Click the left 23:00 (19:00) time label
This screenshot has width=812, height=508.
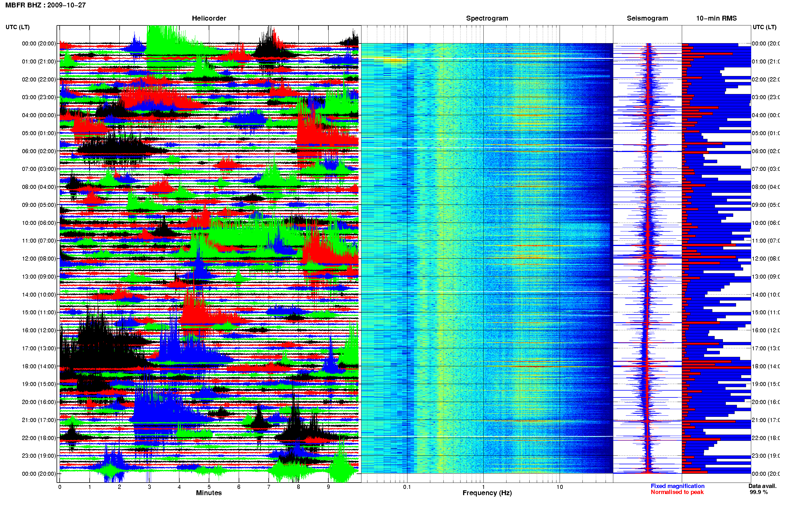click(39, 456)
